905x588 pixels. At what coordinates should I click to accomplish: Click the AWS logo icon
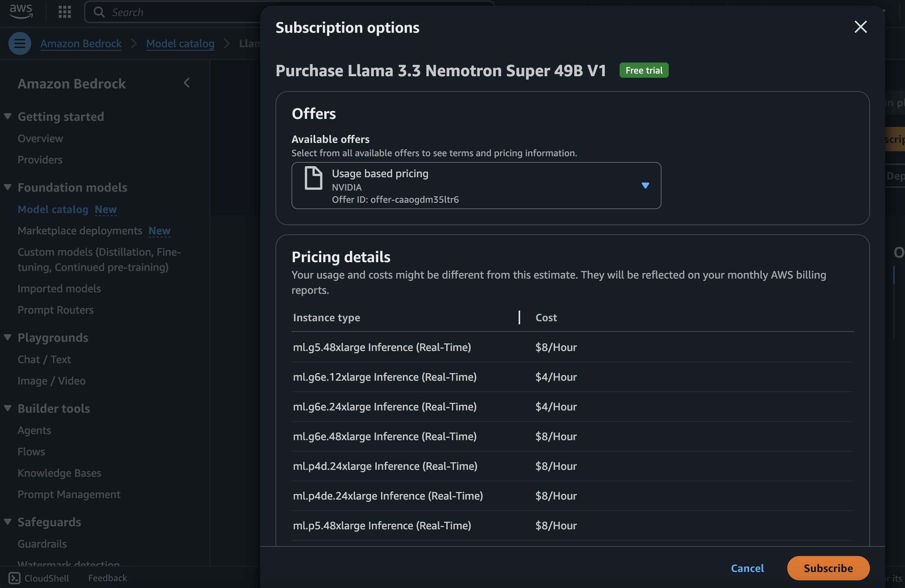21,11
